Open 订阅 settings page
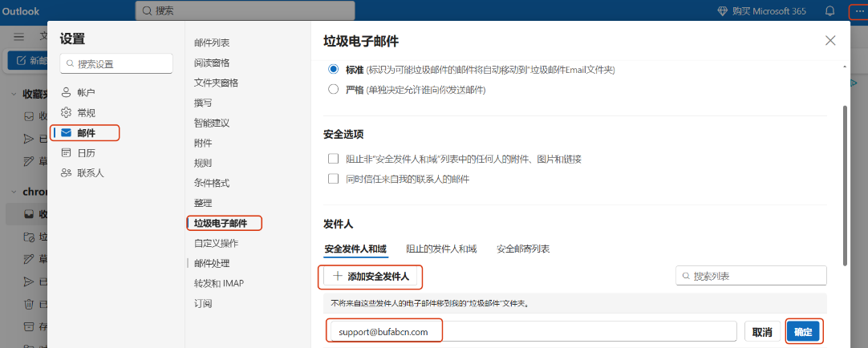The image size is (868, 348). [203, 304]
